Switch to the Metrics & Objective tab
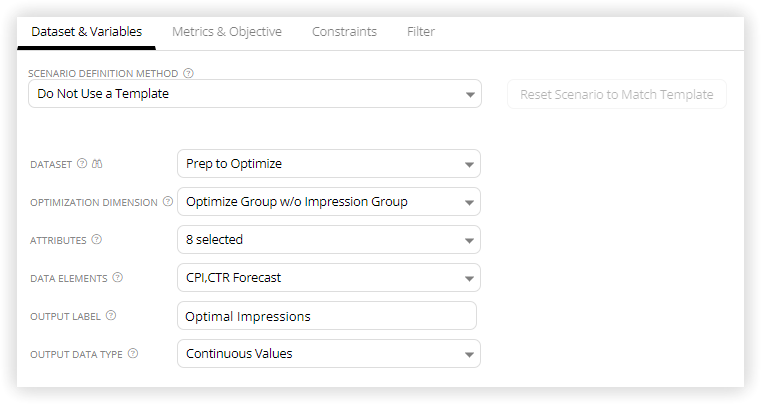 (x=227, y=32)
